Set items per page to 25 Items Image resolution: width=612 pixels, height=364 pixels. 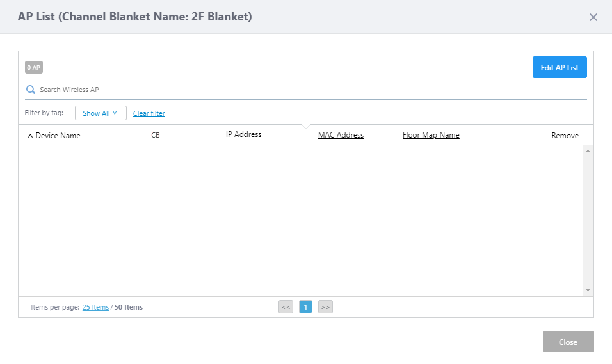(95, 307)
